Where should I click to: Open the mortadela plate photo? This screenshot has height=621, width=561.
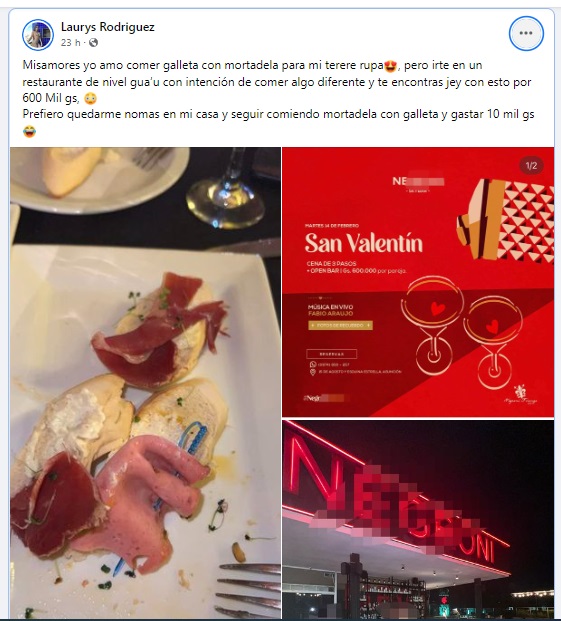tap(145, 383)
